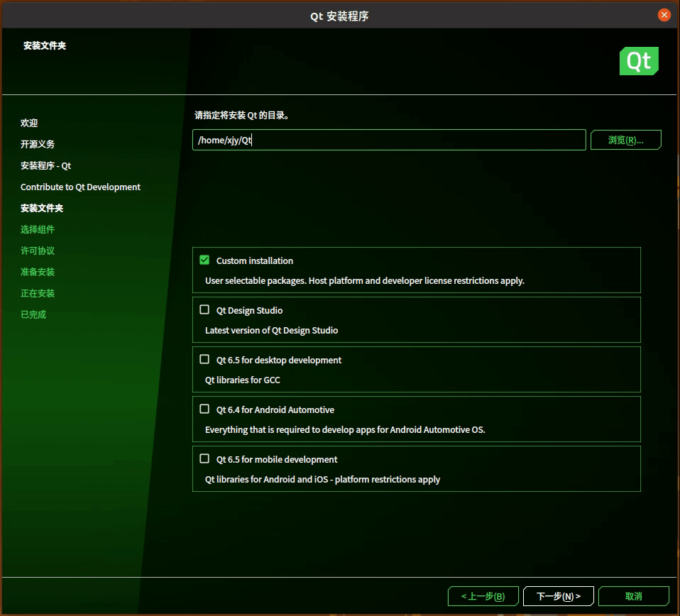This screenshot has height=616, width=680.
Task: Enable the Qt Design Studio checkbox
Action: [204, 310]
